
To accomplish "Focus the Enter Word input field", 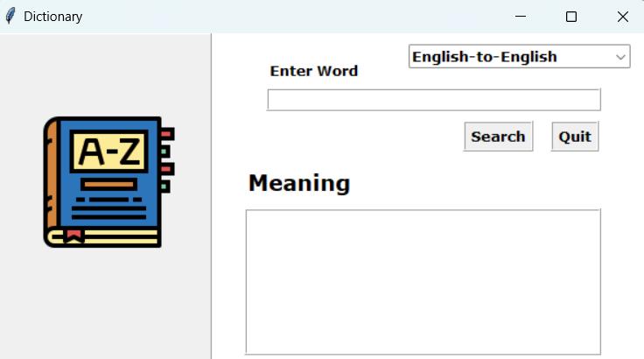I will pos(433,100).
